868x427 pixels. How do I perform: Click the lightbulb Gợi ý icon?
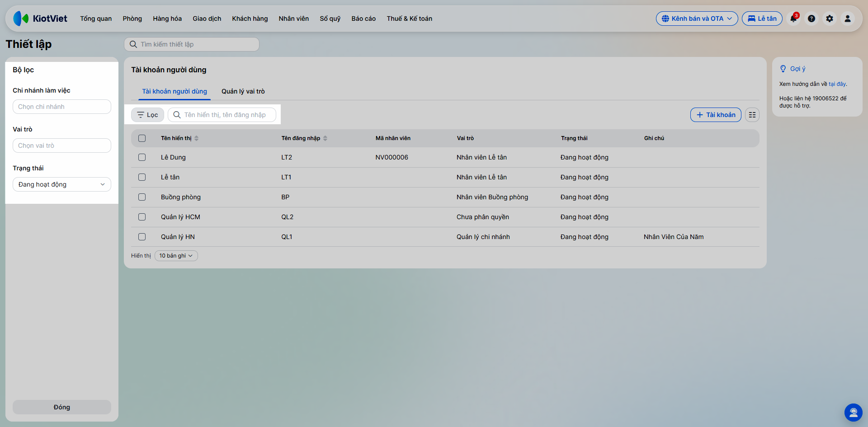(x=783, y=69)
